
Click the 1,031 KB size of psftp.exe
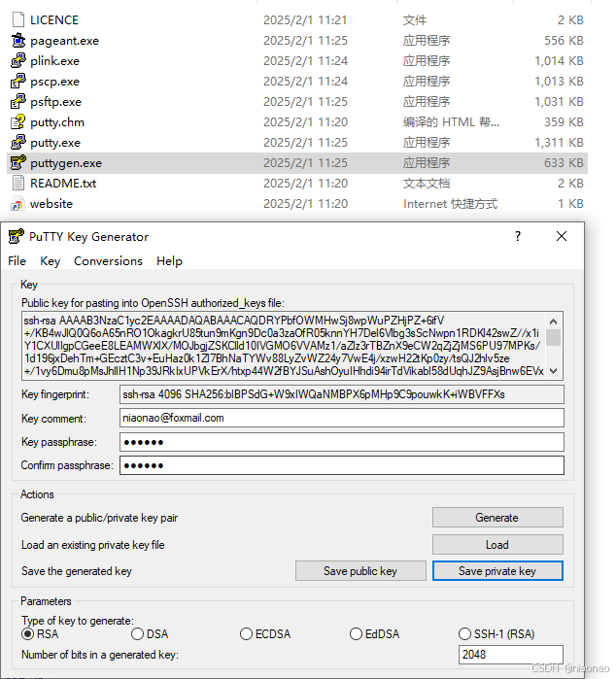559,101
